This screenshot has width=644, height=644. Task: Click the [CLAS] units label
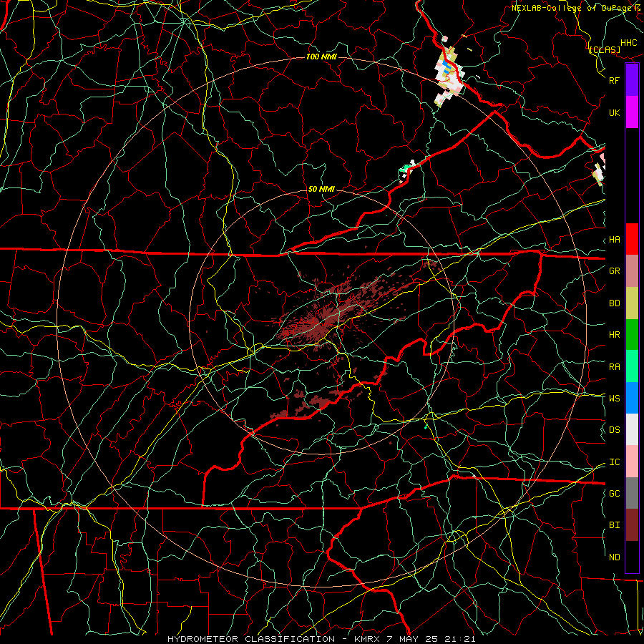(604, 50)
